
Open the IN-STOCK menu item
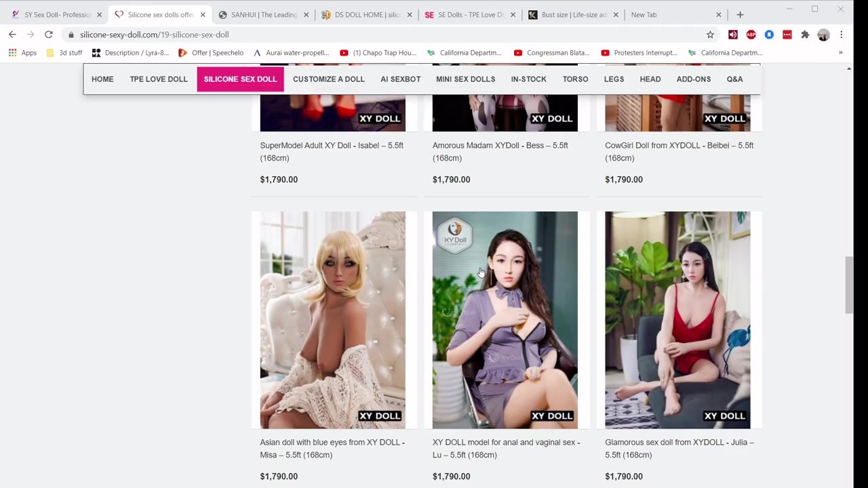click(529, 79)
